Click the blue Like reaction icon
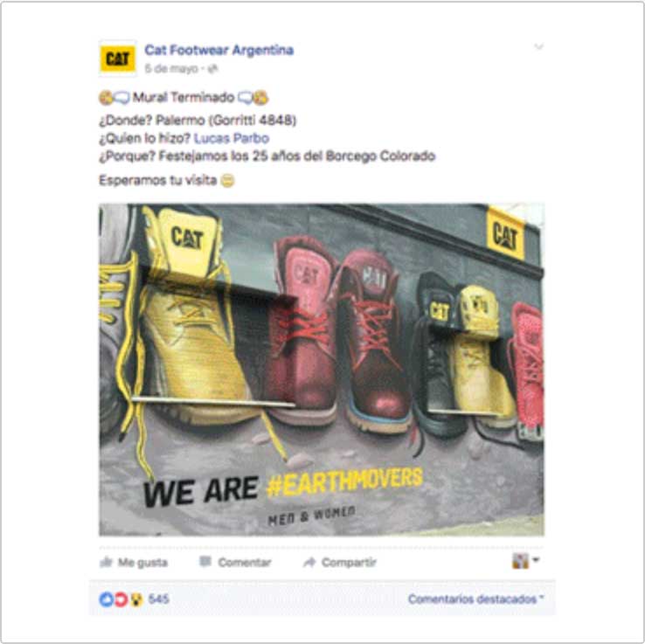This screenshot has height=644, width=645. pyautogui.click(x=106, y=599)
